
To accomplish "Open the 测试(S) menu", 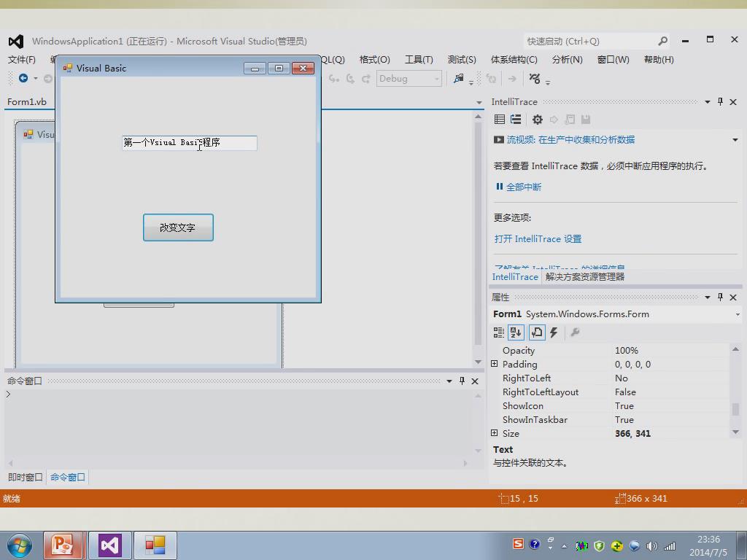I will pyautogui.click(x=462, y=60).
